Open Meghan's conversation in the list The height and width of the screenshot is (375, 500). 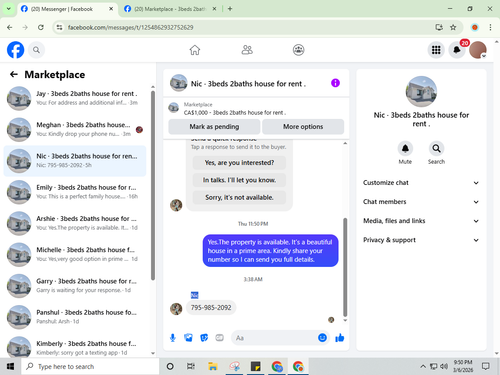tap(75, 129)
